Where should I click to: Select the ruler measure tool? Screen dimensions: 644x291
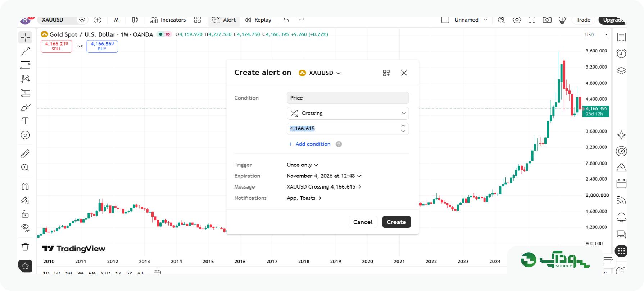[25, 153]
